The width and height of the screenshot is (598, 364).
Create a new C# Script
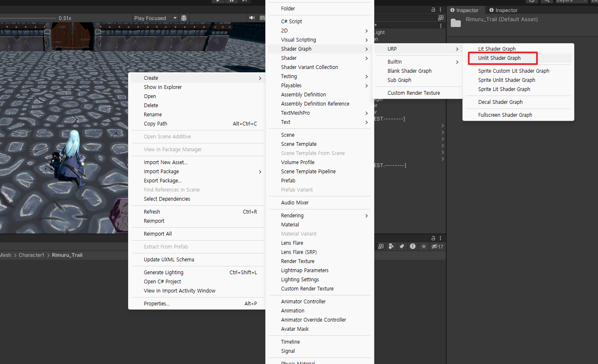[x=319, y=21]
